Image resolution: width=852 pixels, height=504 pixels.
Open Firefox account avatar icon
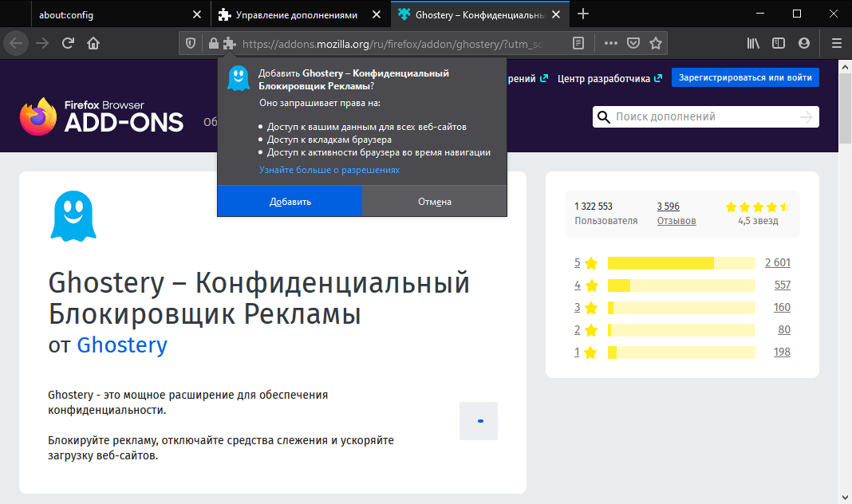(804, 43)
